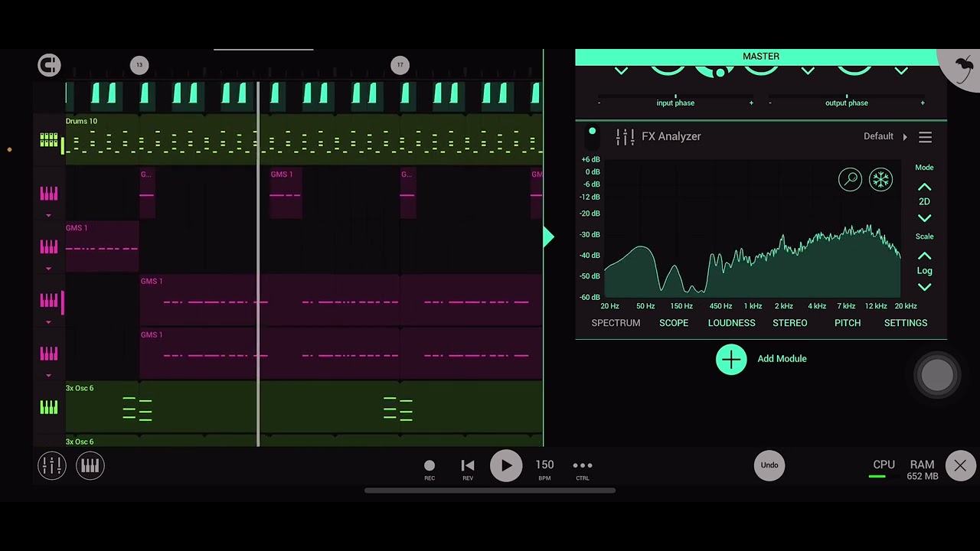Click the FX Analyzer title
The width and height of the screenshot is (980, 551).
tap(671, 136)
